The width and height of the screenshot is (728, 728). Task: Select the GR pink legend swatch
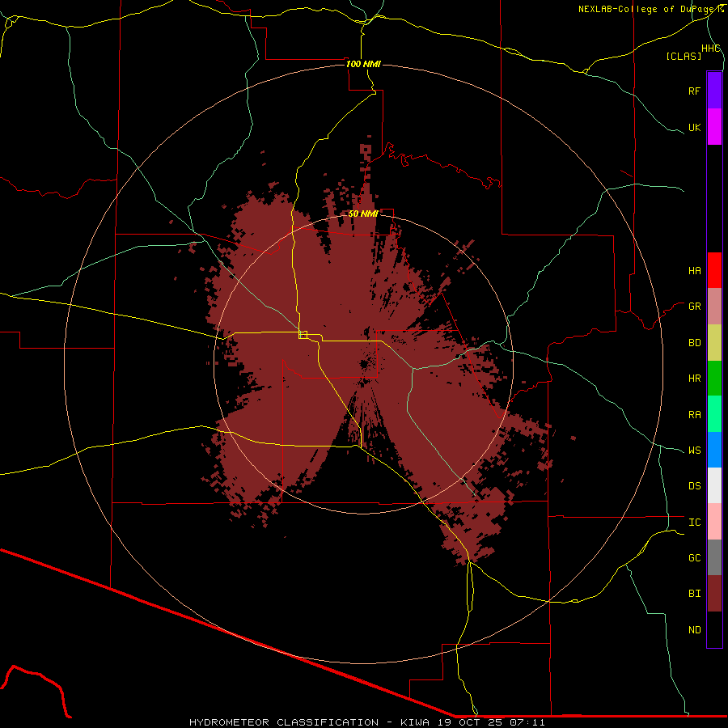714,307
